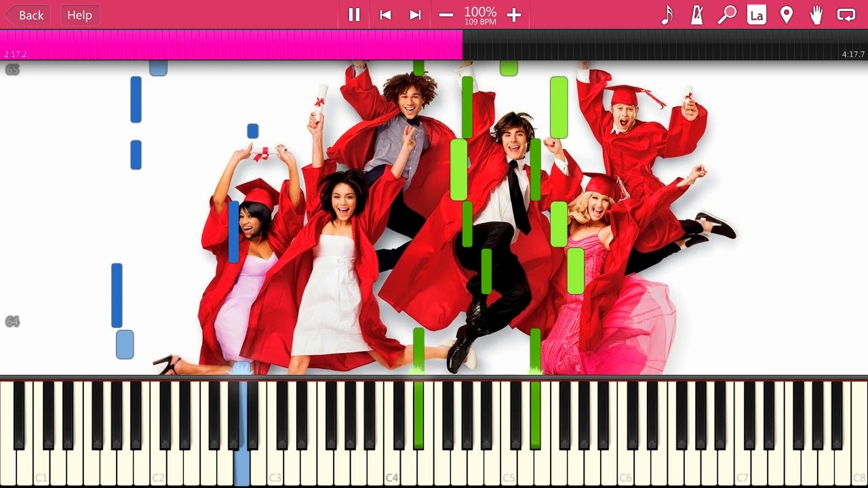868x488 pixels.
Task: Play the middle C key labeled C4
Action: click(392, 468)
